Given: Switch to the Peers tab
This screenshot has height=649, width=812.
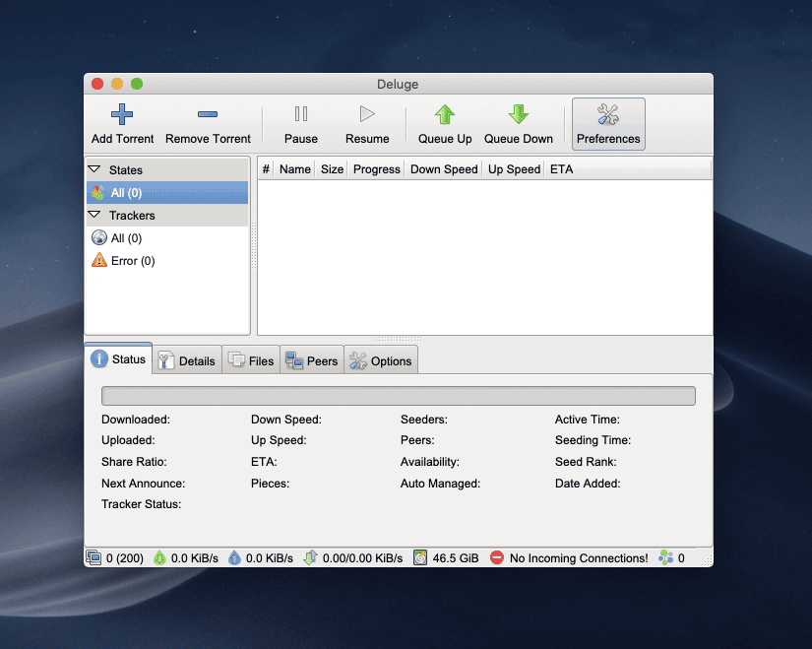Looking at the screenshot, I should (311, 360).
